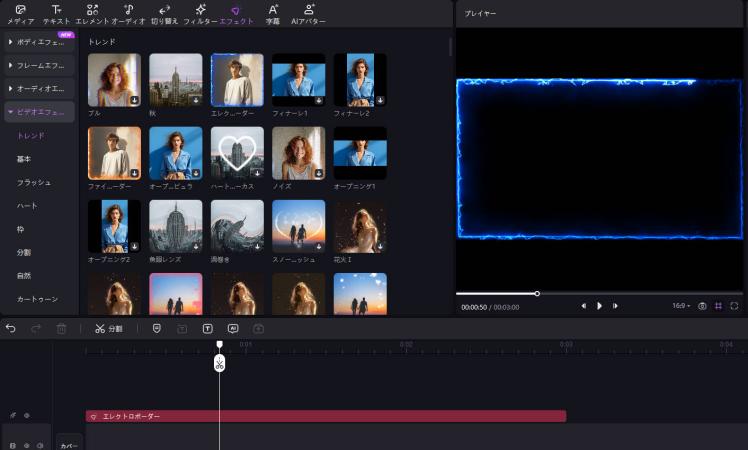Click the undo arrow in timeline toolbar
The width and height of the screenshot is (748, 450).
[11, 328]
